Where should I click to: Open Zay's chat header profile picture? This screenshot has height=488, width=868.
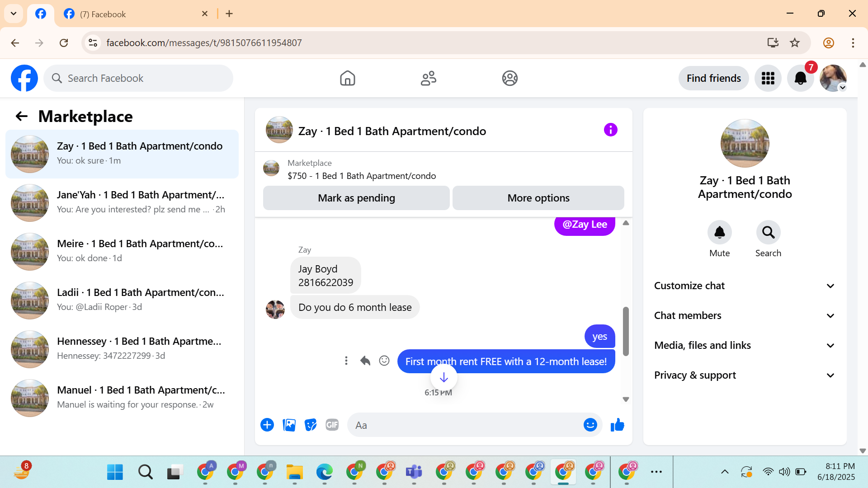click(279, 130)
